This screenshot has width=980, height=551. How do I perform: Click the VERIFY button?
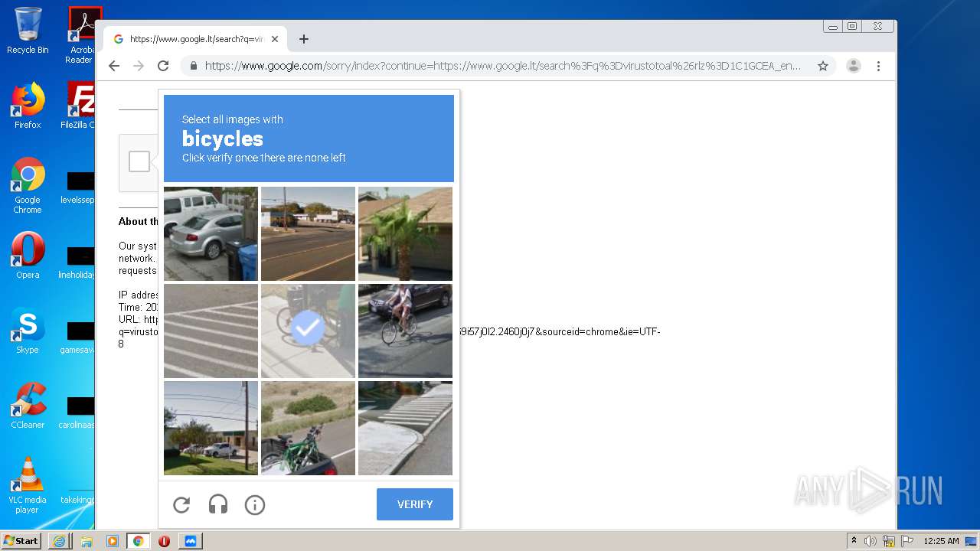[x=414, y=504]
